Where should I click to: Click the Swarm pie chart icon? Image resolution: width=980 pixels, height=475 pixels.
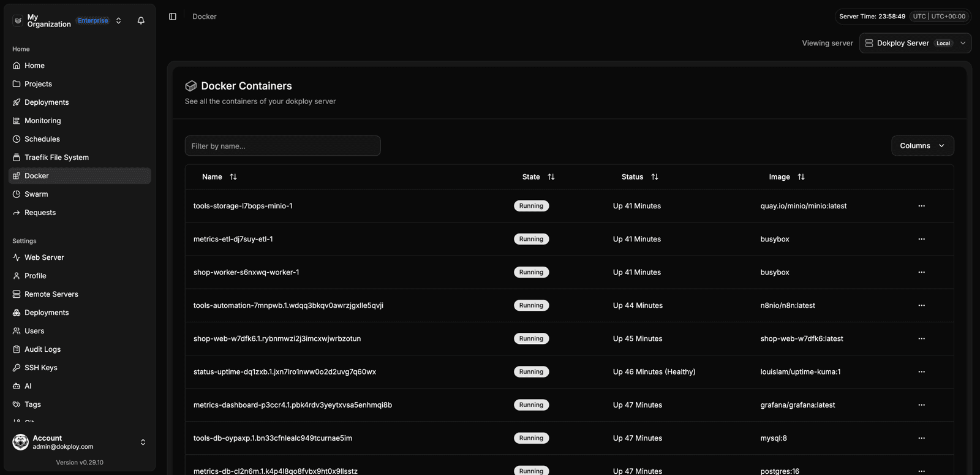tap(17, 194)
